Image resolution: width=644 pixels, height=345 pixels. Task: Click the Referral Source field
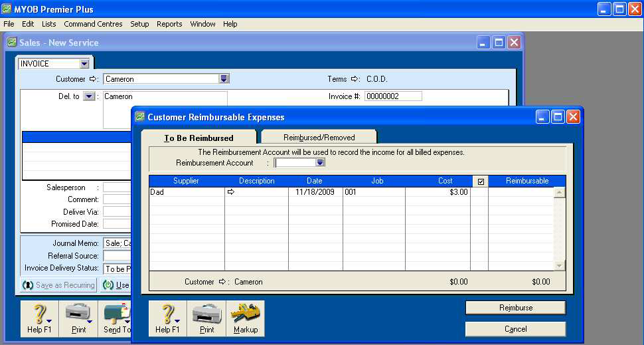click(117, 256)
